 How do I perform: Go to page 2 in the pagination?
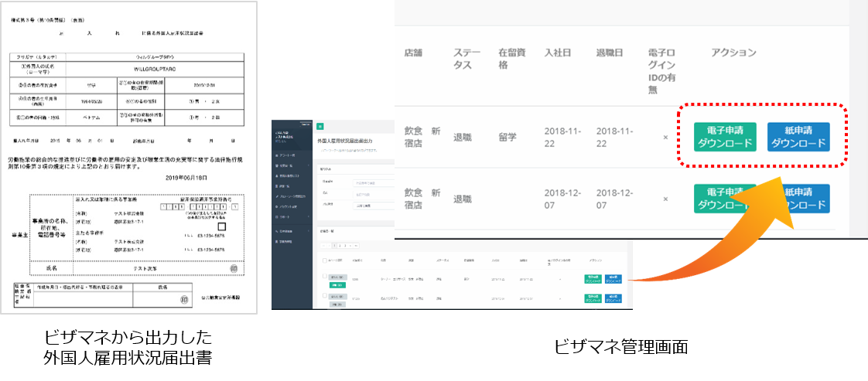click(339, 244)
